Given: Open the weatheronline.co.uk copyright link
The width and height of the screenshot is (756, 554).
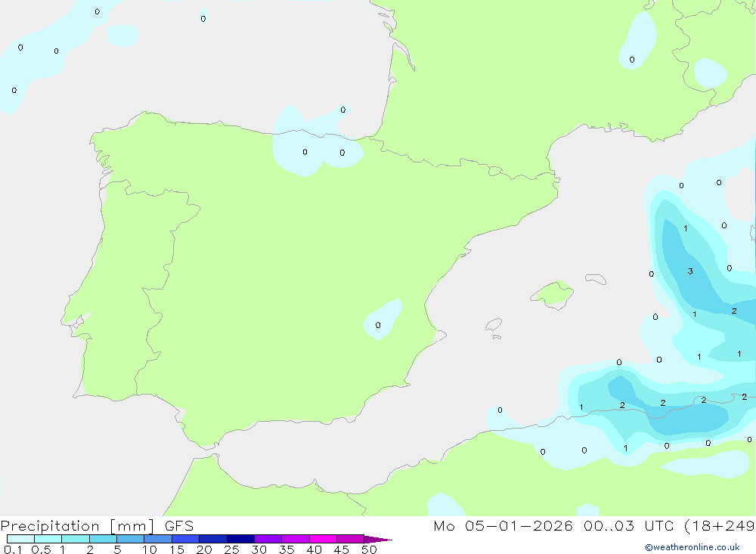Looking at the screenshot, I should click(692, 547).
